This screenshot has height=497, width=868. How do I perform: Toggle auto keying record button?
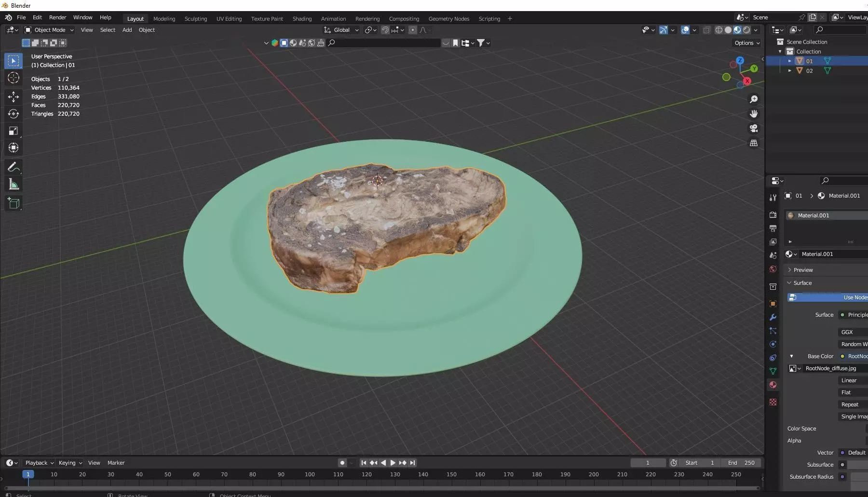click(342, 463)
